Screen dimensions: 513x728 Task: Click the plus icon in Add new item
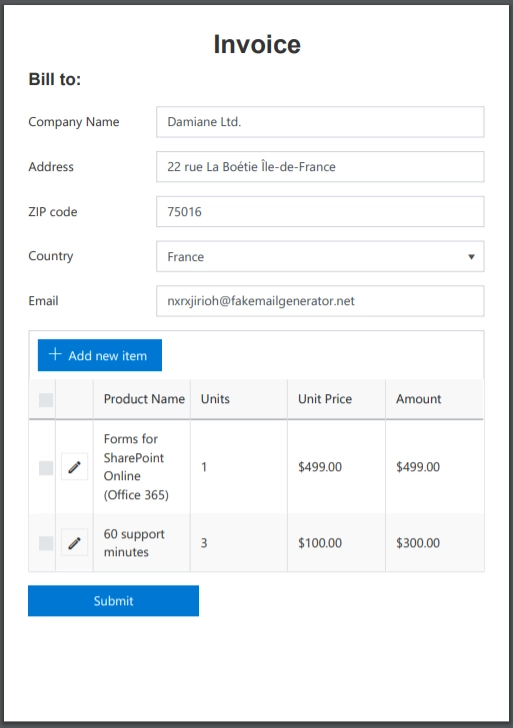[55, 354]
